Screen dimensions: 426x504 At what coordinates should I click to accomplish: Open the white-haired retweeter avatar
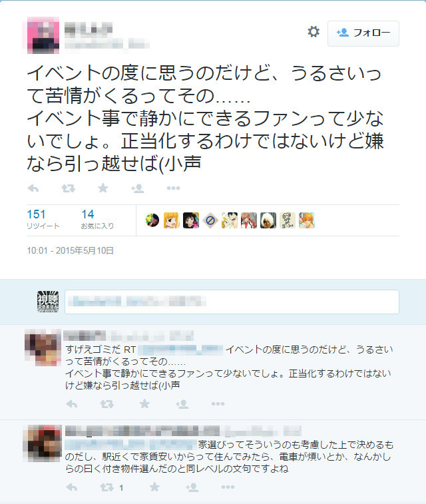[x=268, y=220]
